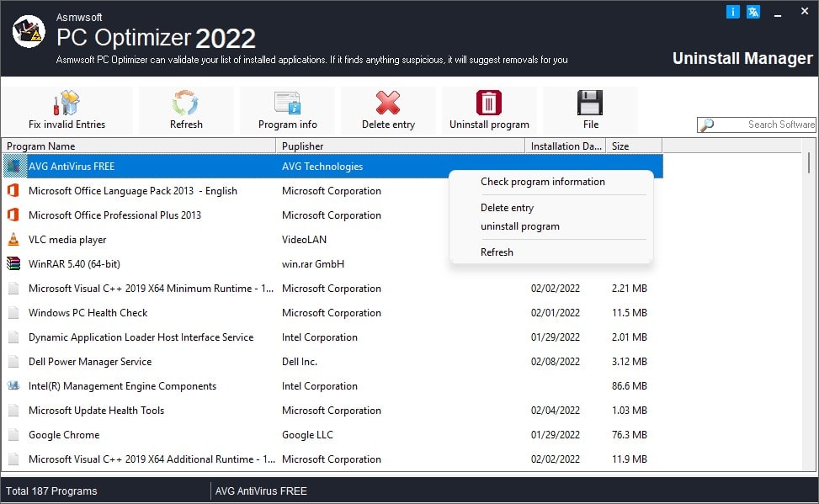Select uninstall program from the context menu
Viewport: 819px width, 504px height.
pyautogui.click(x=519, y=226)
